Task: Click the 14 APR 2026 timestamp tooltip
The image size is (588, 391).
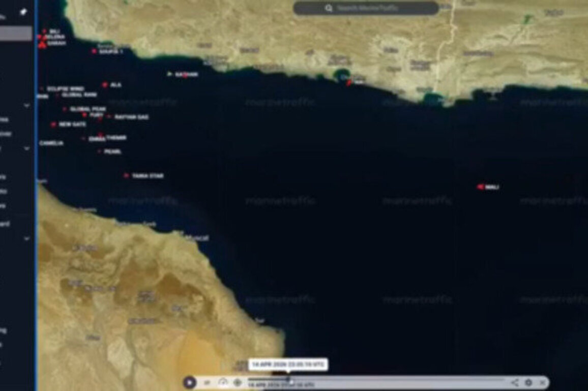Action: (x=288, y=365)
